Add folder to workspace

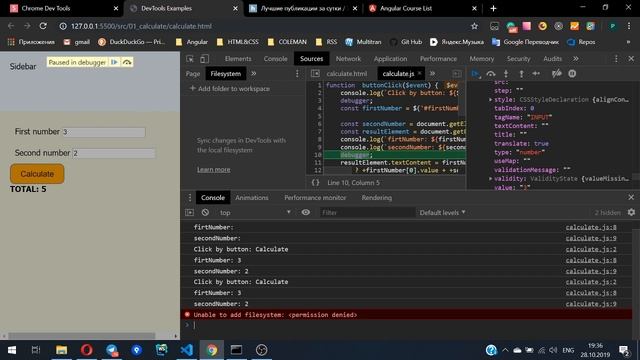click(229, 89)
